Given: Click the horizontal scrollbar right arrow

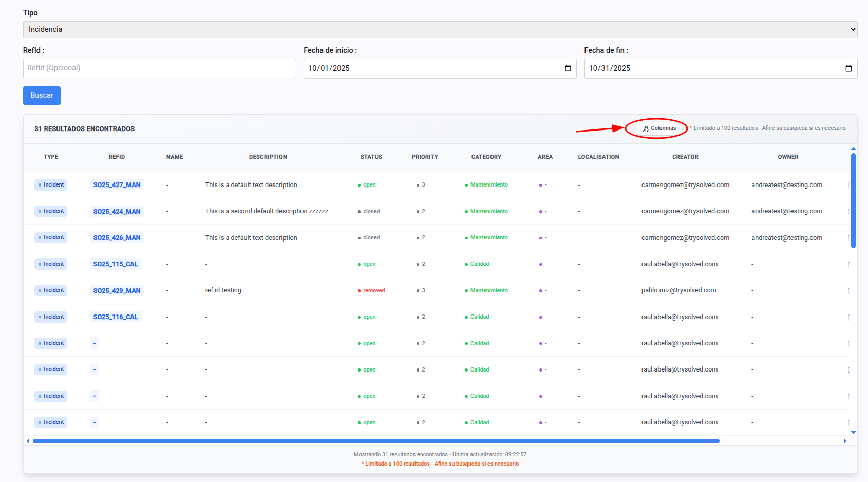Looking at the screenshot, I should [x=845, y=441].
